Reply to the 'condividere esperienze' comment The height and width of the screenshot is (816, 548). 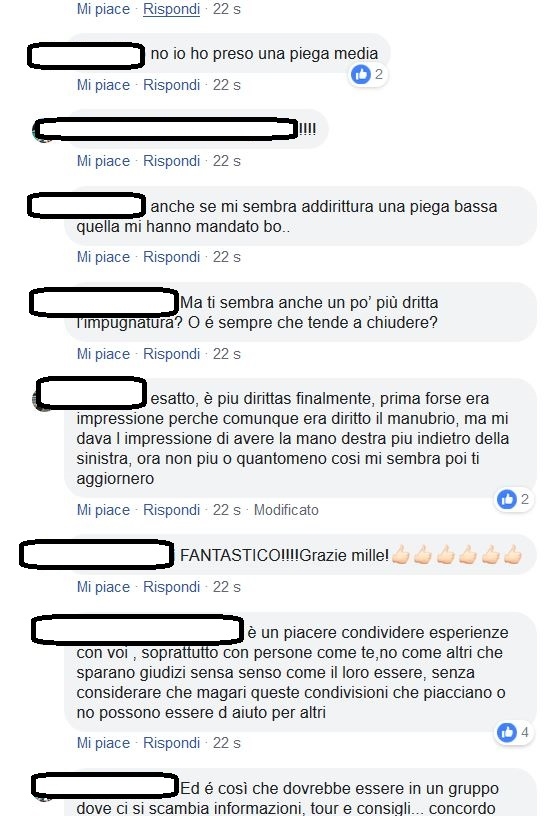point(171,743)
